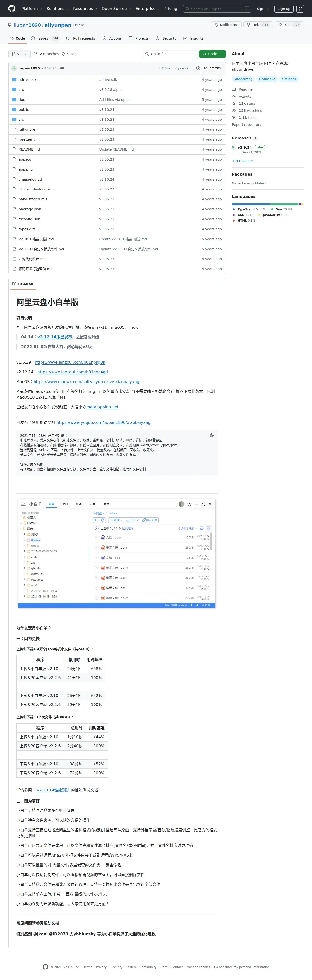The width and height of the screenshot is (312, 980).
Task: Click the app screenshot image in README
Action: (x=116, y=554)
